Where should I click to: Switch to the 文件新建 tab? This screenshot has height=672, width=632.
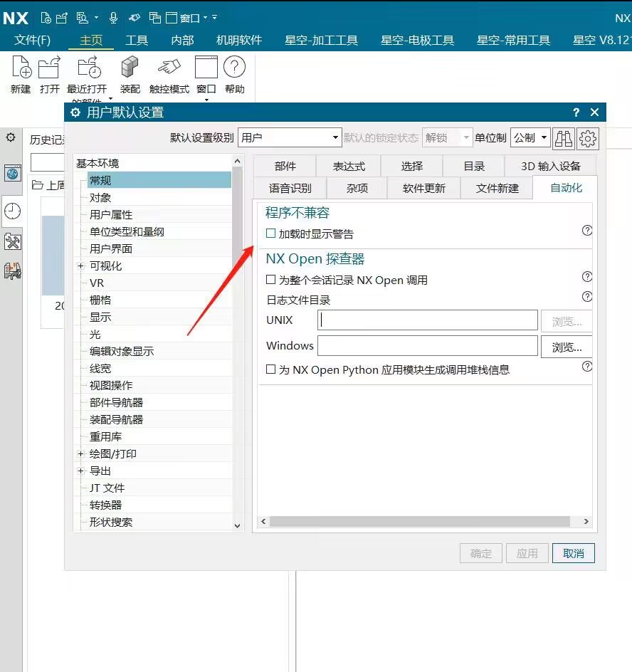(497, 188)
